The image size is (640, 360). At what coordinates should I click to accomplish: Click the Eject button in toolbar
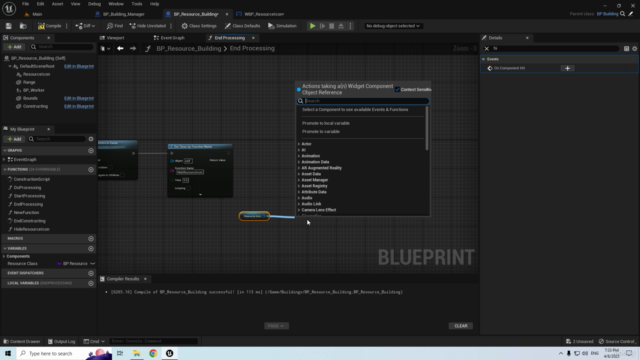pos(341,26)
